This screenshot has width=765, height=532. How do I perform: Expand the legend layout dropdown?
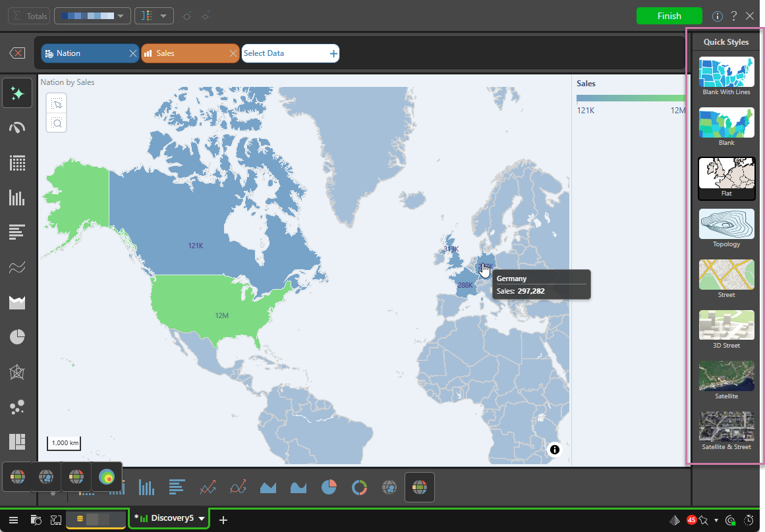[154, 16]
